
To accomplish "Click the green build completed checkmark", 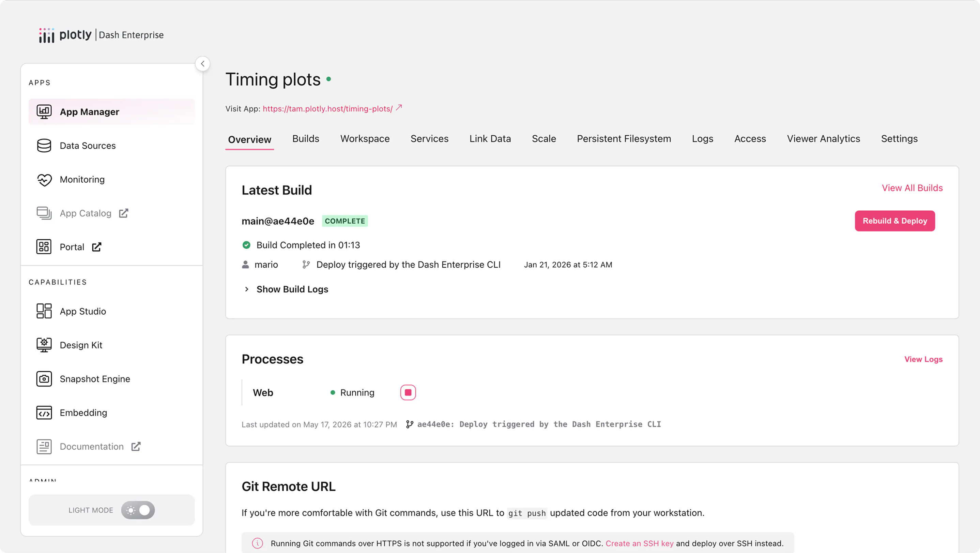I will [246, 245].
